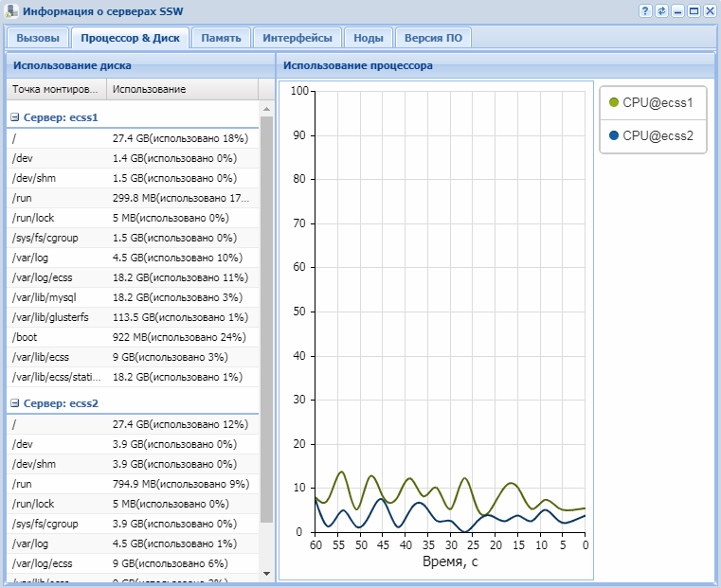Minimize the server info window
This screenshot has height=588, width=721.
(677, 11)
